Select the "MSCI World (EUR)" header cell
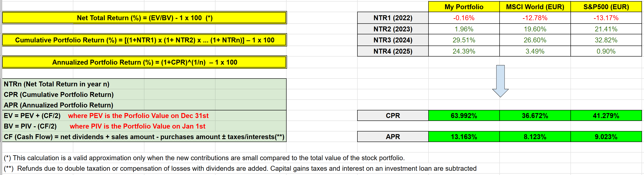Screen dimensions: 644x175 coord(535,7)
